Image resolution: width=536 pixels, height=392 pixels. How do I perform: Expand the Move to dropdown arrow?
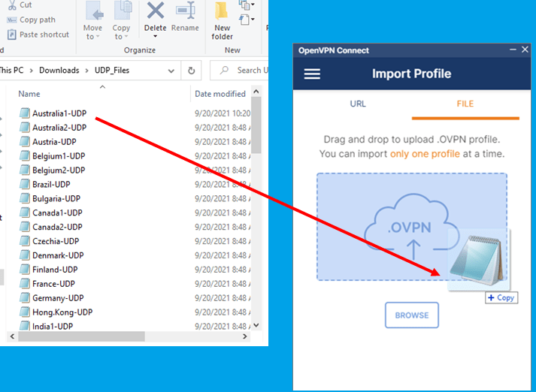pyautogui.click(x=98, y=37)
